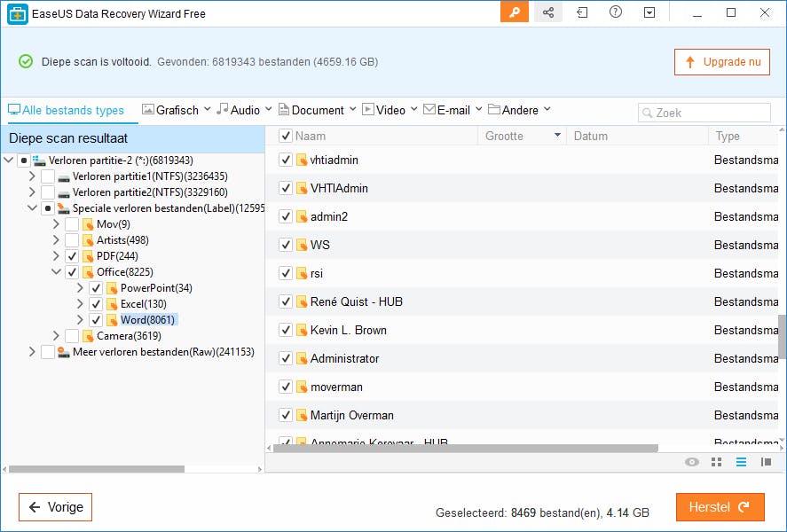This screenshot has height=532, width=787.
Task: Click the Kevin L. Brown folder icon
Action: pos(301,330)
